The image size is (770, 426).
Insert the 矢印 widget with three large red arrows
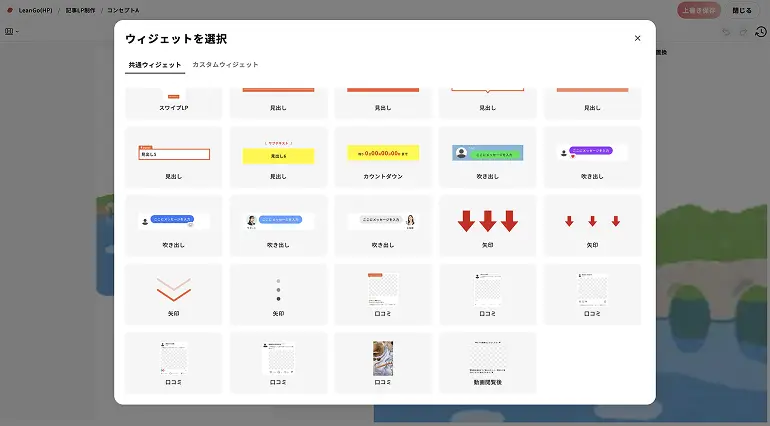click(487, 226)
